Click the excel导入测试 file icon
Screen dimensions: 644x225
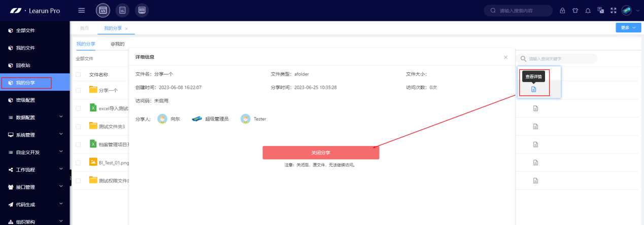pos(93,107)
